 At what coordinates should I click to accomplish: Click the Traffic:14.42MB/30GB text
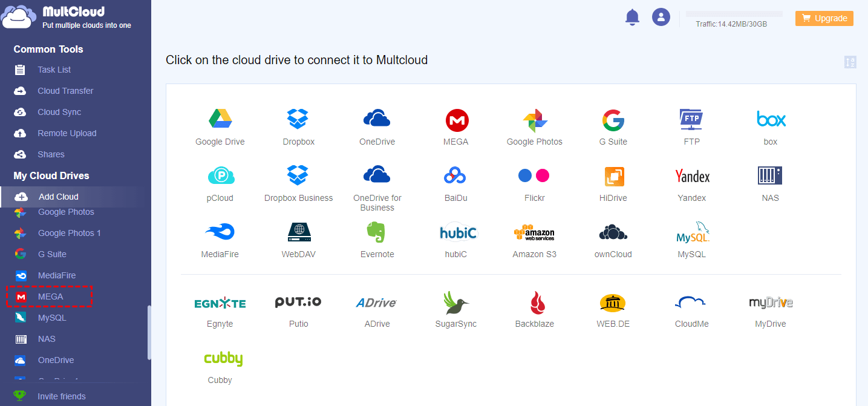(x=731, y=24)
